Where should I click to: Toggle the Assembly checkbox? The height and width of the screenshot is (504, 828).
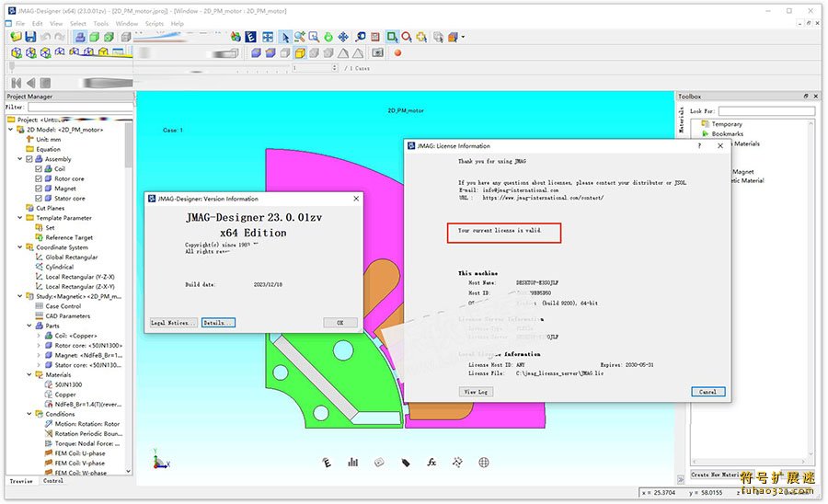(x=29, y=159)
